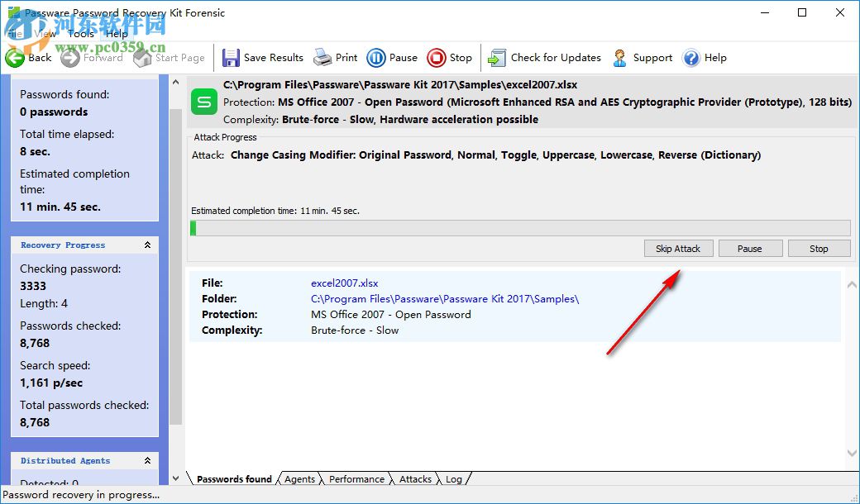
Task: Pause recovery via toolbar Pause icon
Action: [376, 58]
